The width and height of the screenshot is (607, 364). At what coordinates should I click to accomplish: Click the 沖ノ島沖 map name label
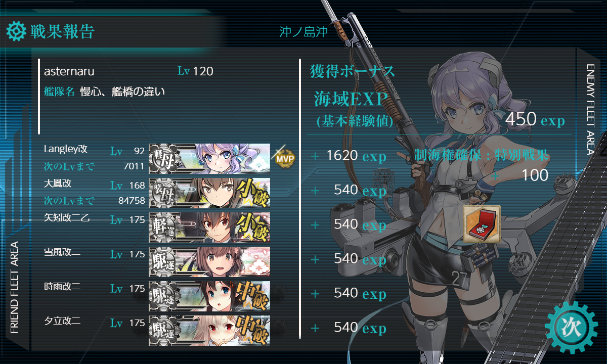[303, 32]
